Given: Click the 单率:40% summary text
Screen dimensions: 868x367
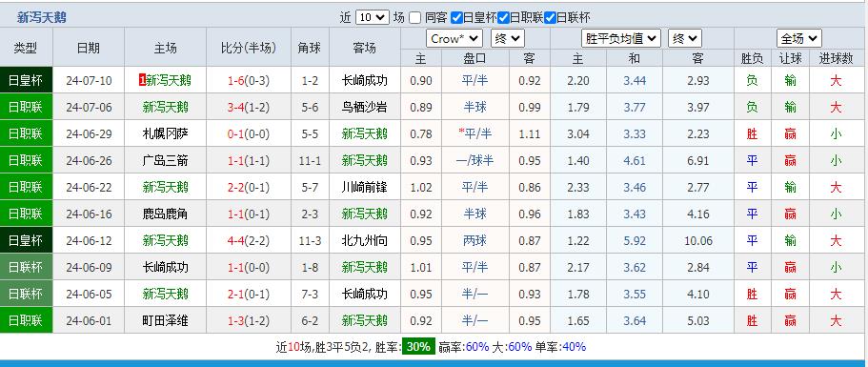Looking at the screenshot, I should click(560, 347).
